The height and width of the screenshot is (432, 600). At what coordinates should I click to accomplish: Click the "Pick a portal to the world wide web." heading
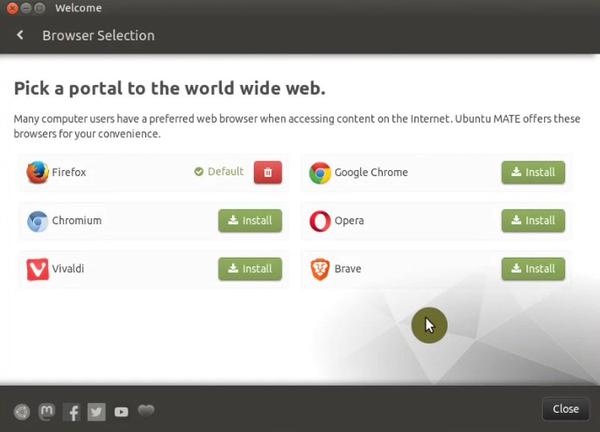pos(170,88)
